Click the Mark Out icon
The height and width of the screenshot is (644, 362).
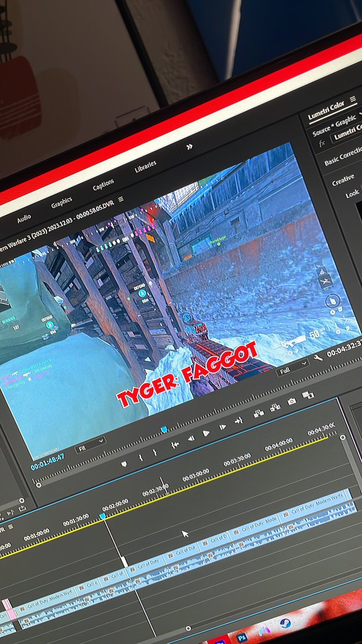pos(155,452)
